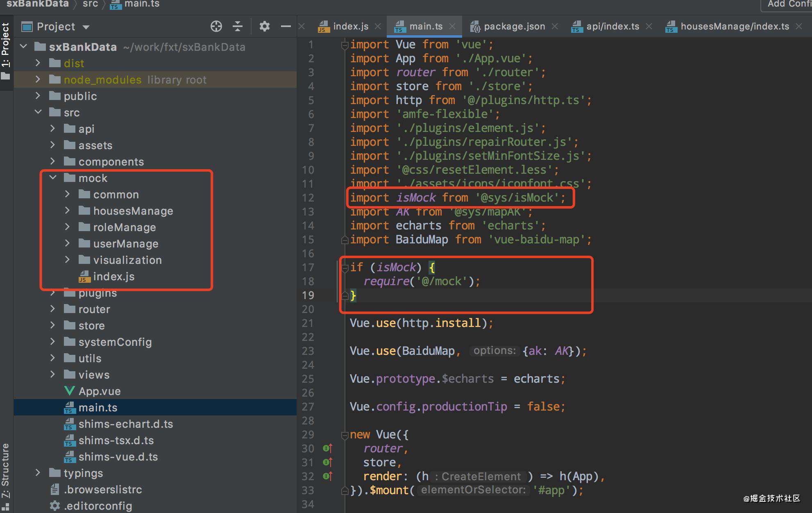Close the api/index.ts editor tab
This screenshot has width=812, height=513.
[649, 27]
